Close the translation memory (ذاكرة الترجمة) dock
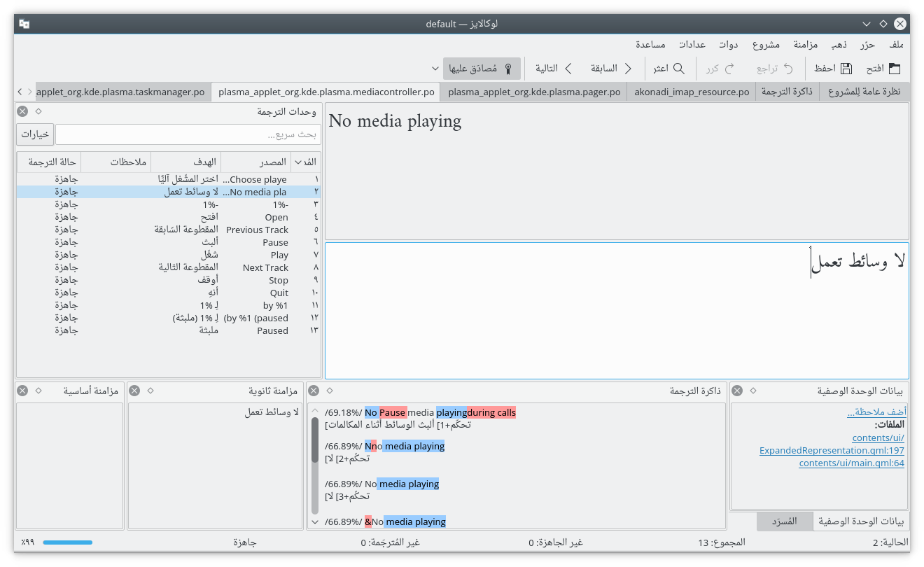 click(x=314, y=391)
